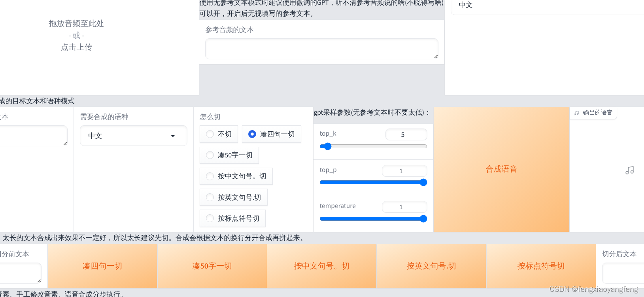
Task: Click the orange 凑50字一切 split button
Action: pyautogui.click(x=212, y=266)
